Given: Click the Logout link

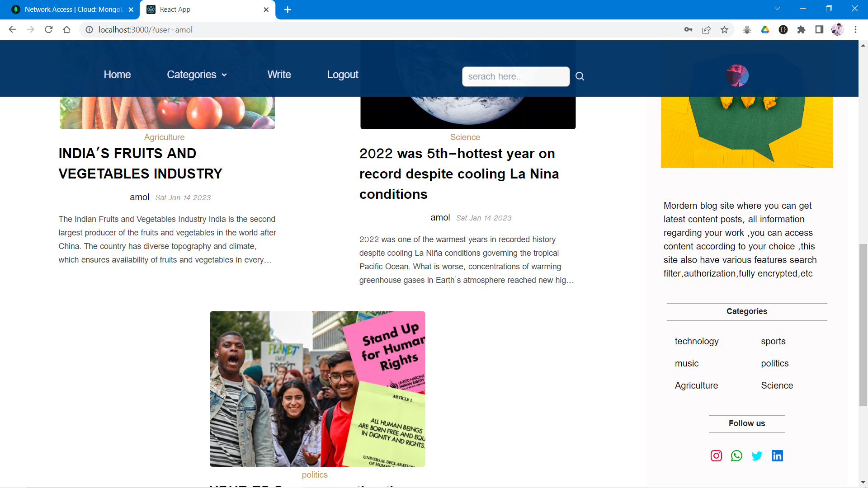Looking at the screenshot, I should pyautogui.click(x=342, y=75).
